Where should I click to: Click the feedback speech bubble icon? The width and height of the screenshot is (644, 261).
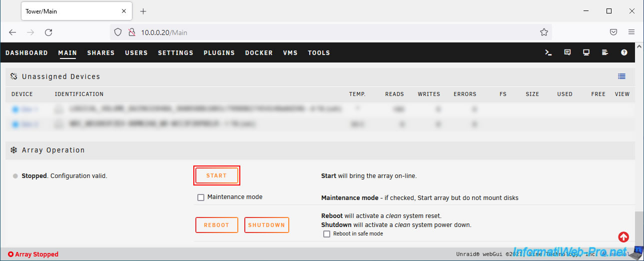(567, 52)
